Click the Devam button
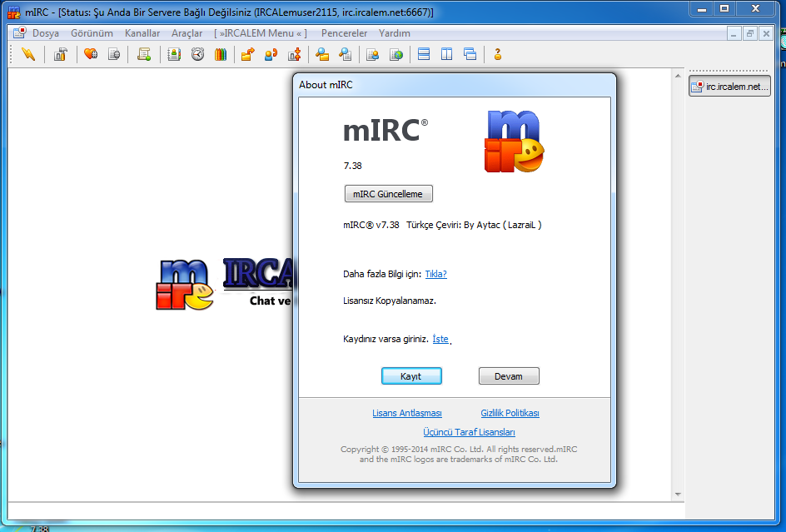This screenshot has height=532, width=786. [x=509, y=376]
